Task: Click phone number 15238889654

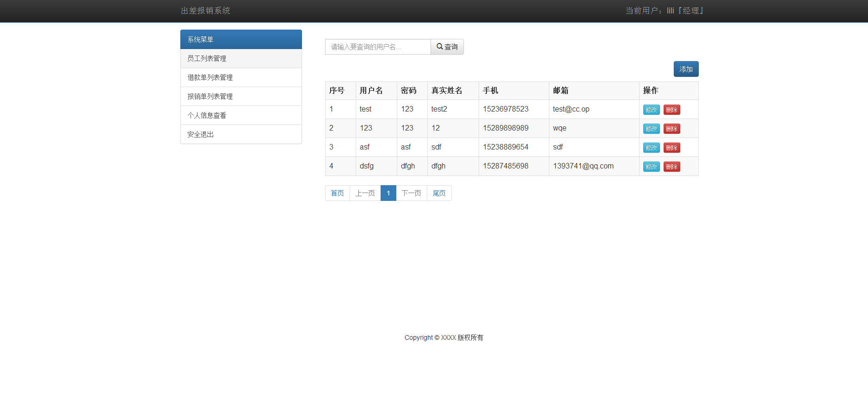Action: coord(505,147)
